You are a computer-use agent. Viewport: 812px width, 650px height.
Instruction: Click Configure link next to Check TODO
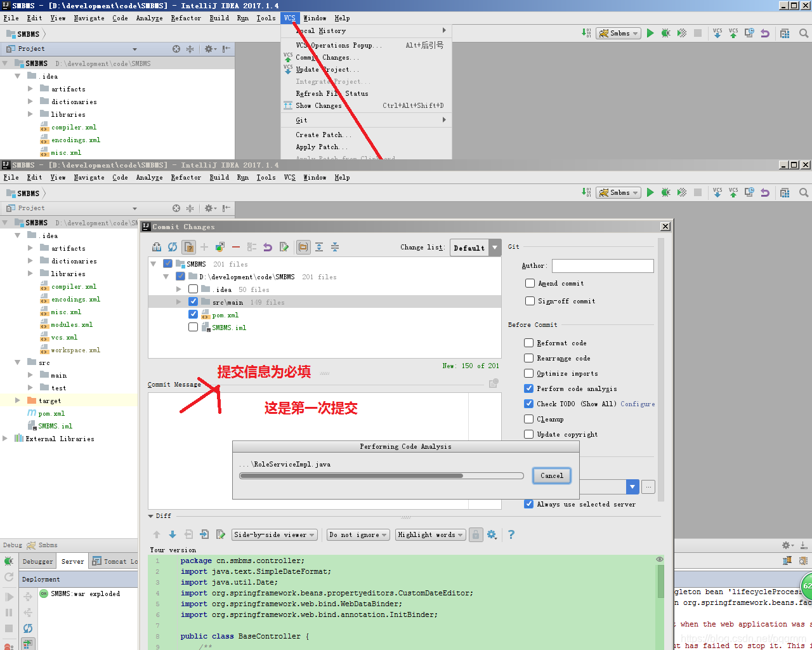point(638,404)
